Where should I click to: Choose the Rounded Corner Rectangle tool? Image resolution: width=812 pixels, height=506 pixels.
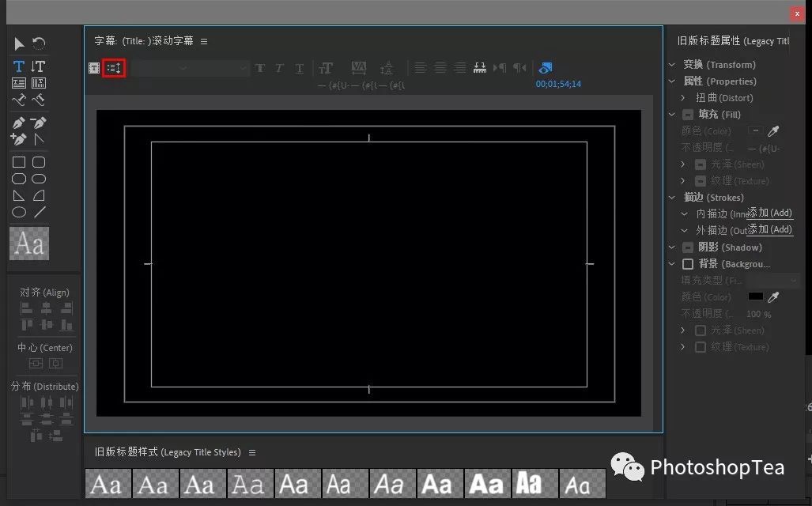point(39,162)
